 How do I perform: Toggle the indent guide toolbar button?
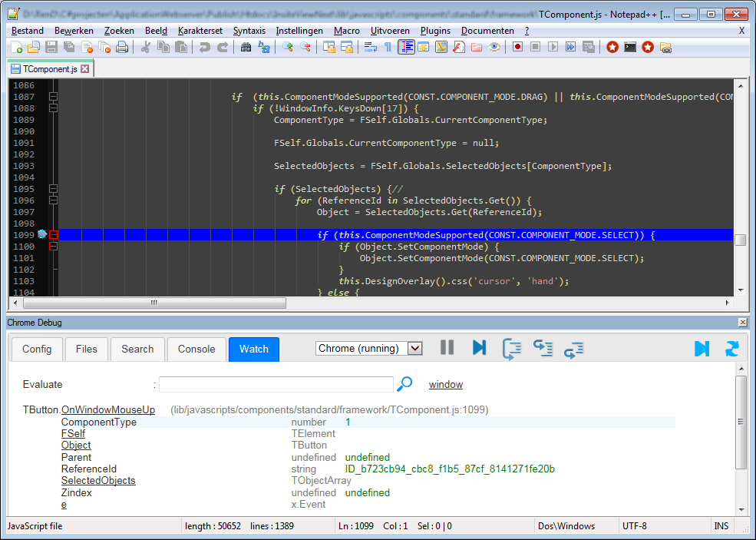pos(406,48)
